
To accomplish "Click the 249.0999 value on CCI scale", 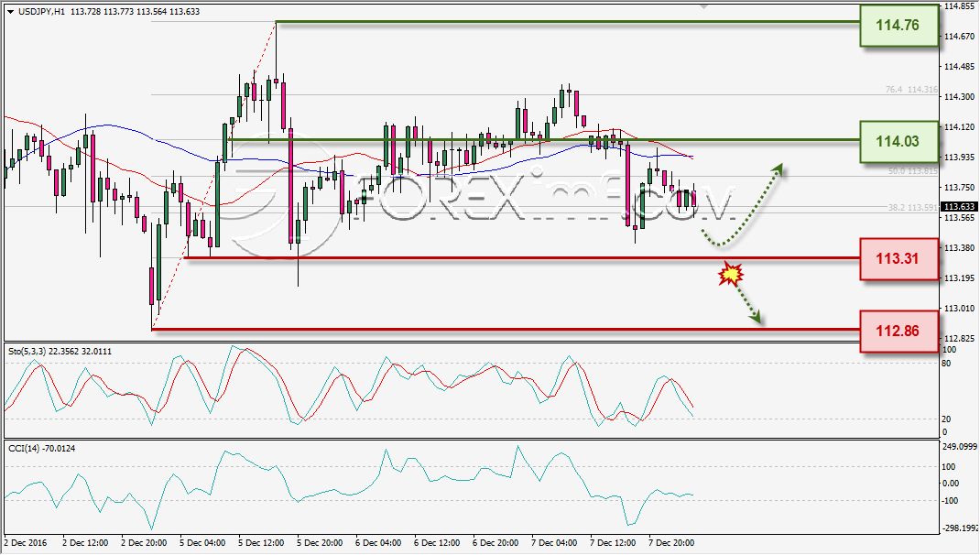I will (959, 446).
